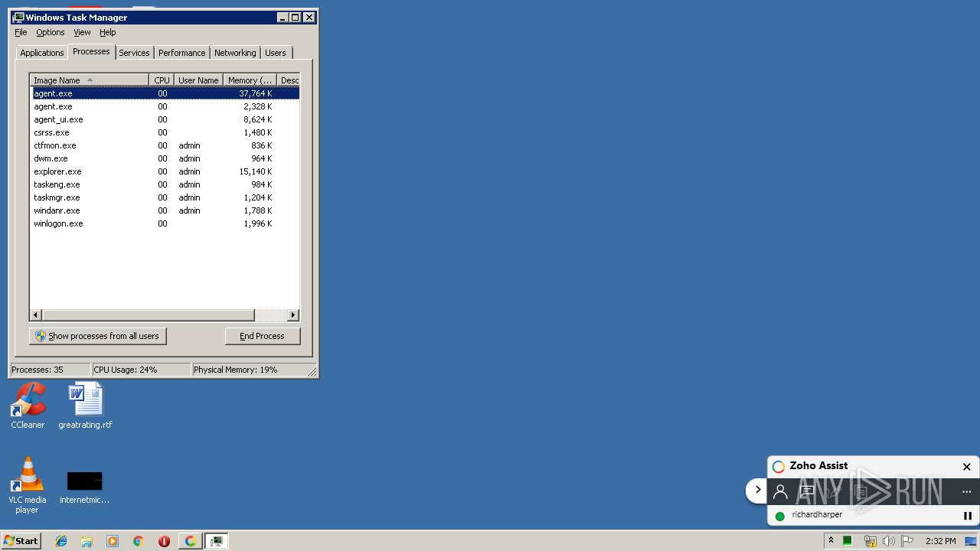Select csrss.exe process row

pos(165,132)
